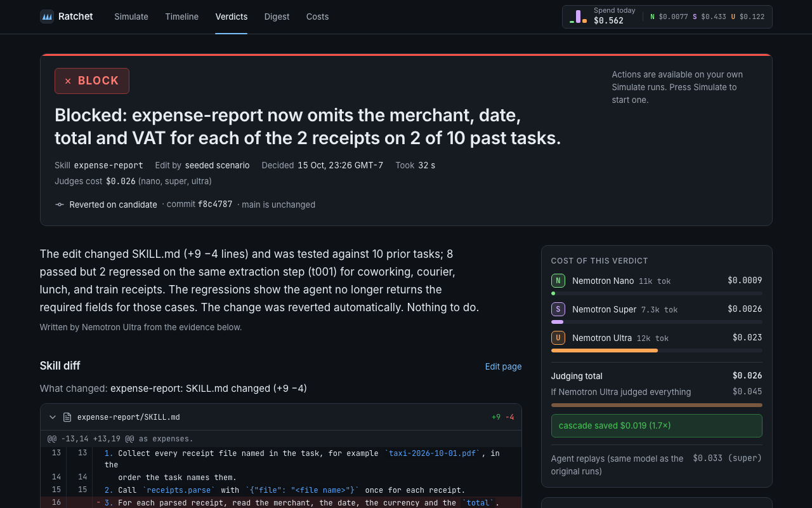Click the Spend today $0.562 value

point(608,20)
